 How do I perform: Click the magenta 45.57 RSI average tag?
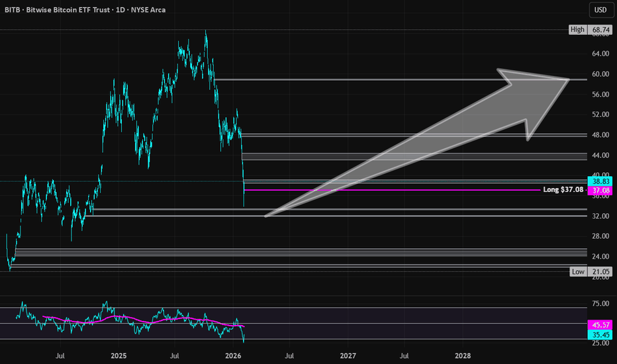(x=600, y=325)
